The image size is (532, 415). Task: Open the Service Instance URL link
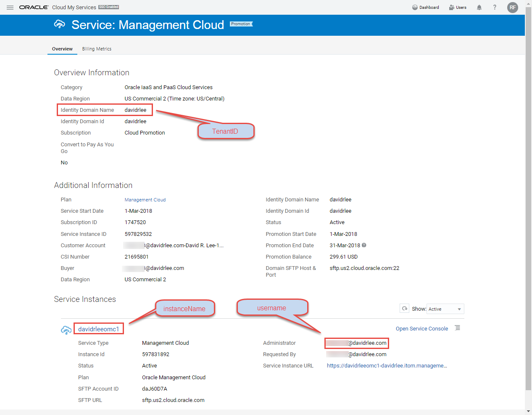387,366
